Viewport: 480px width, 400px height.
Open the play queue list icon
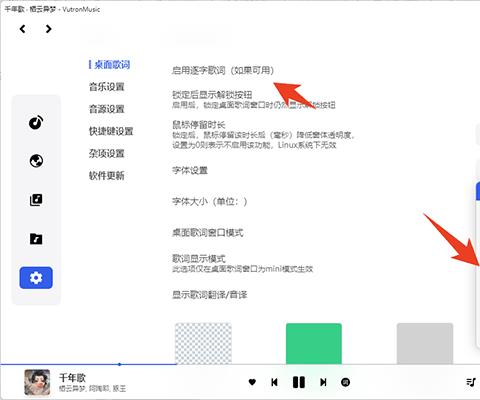471,382
